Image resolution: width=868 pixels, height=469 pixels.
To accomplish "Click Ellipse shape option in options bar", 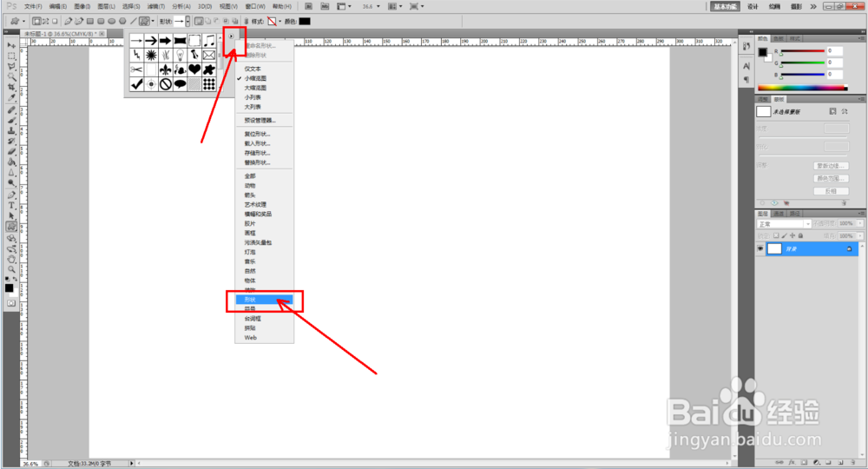I will click(111, 21).
